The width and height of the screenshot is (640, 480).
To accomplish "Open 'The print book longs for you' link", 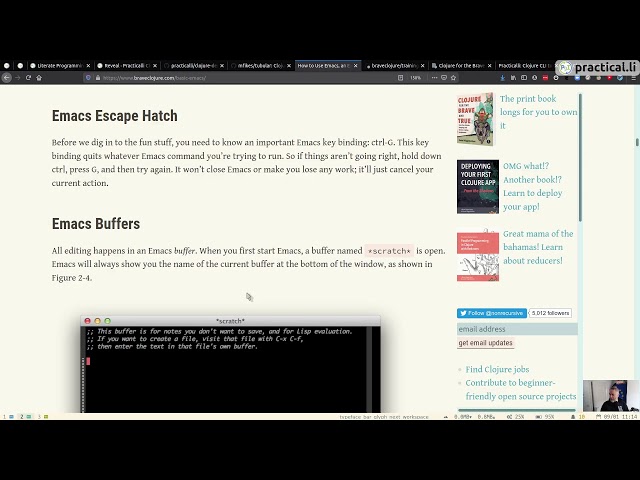I will coord(538,112).
